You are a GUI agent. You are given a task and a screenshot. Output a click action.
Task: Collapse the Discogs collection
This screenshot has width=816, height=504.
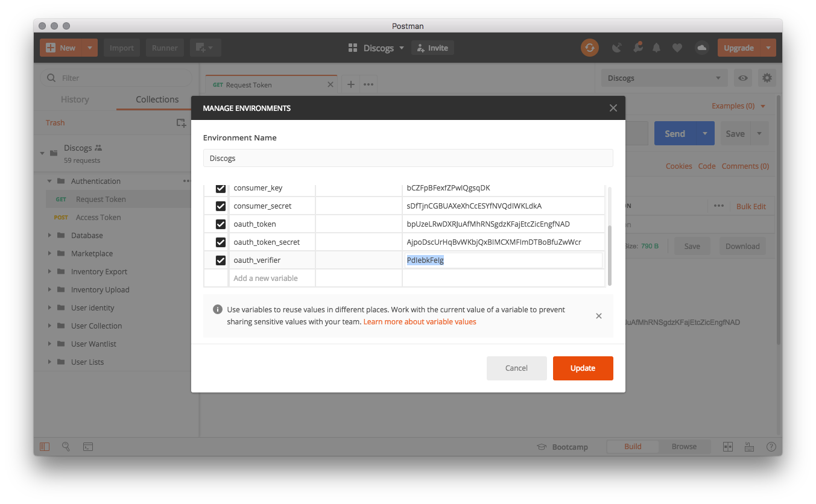43,153
